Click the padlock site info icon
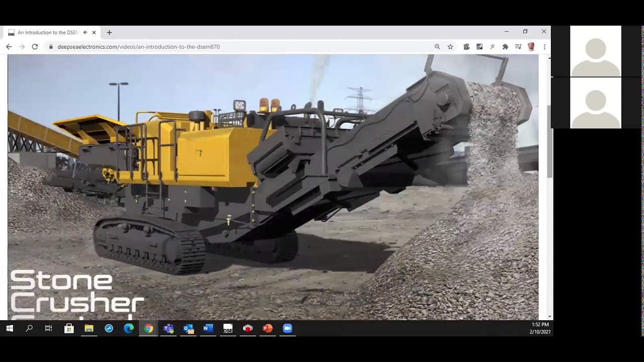 click(51, 47)
